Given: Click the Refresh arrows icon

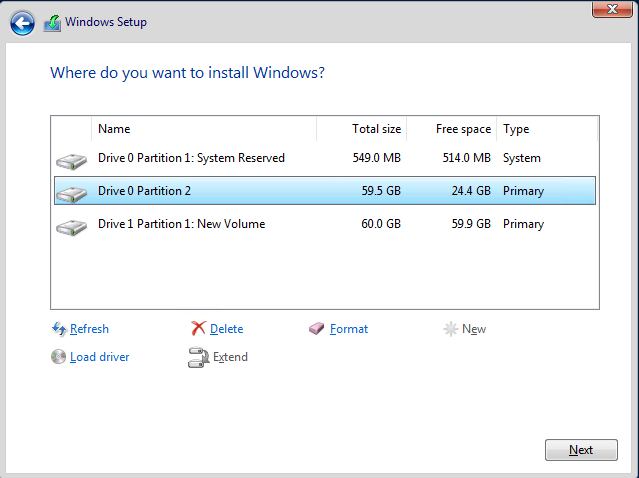Looking at the screenshot, I should tap(59, 329).
